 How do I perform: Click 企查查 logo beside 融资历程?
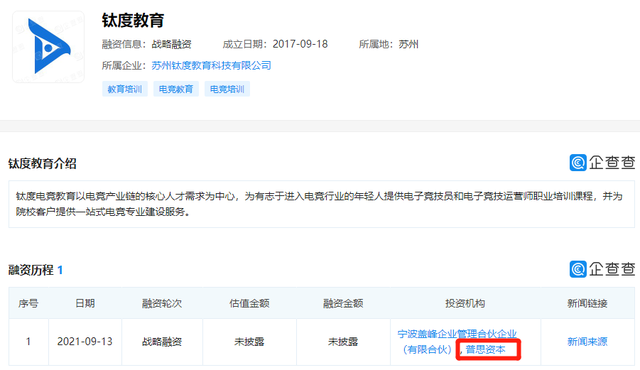pyautogui.click(x=602, y=269)
